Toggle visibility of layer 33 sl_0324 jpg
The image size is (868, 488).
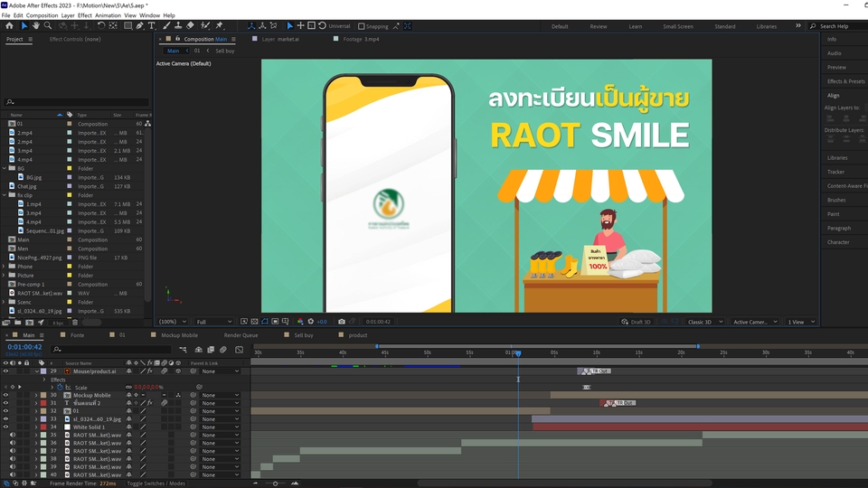pyautogui.click(x=5, y=418)
